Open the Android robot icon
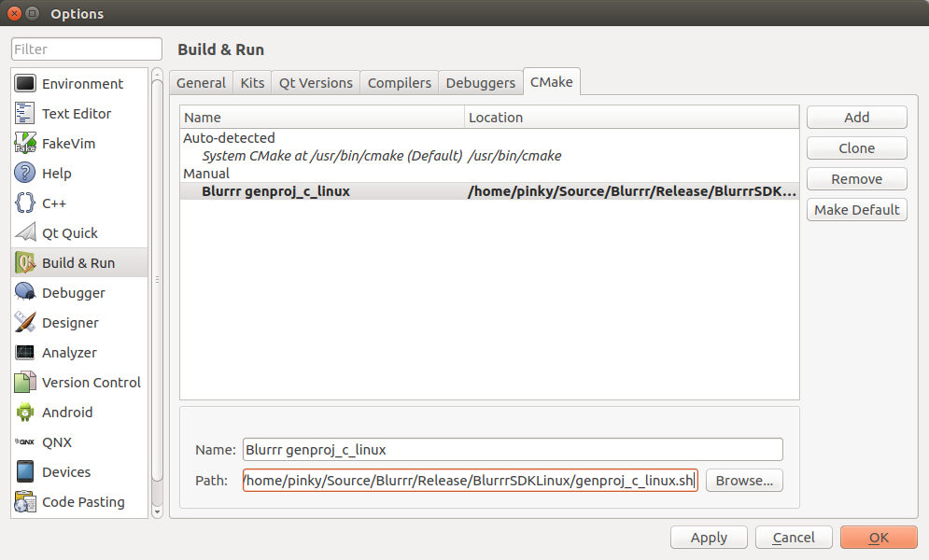 (25, 413)
